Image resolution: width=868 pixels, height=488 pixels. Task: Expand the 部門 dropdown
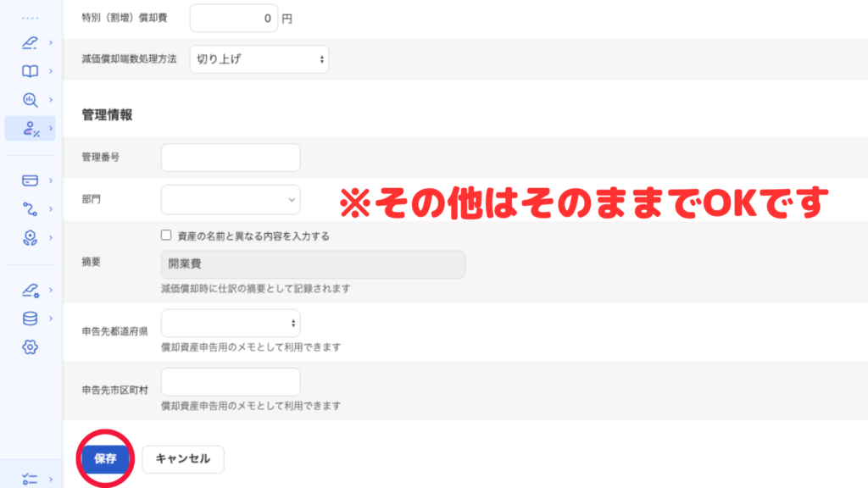(231, 200)
